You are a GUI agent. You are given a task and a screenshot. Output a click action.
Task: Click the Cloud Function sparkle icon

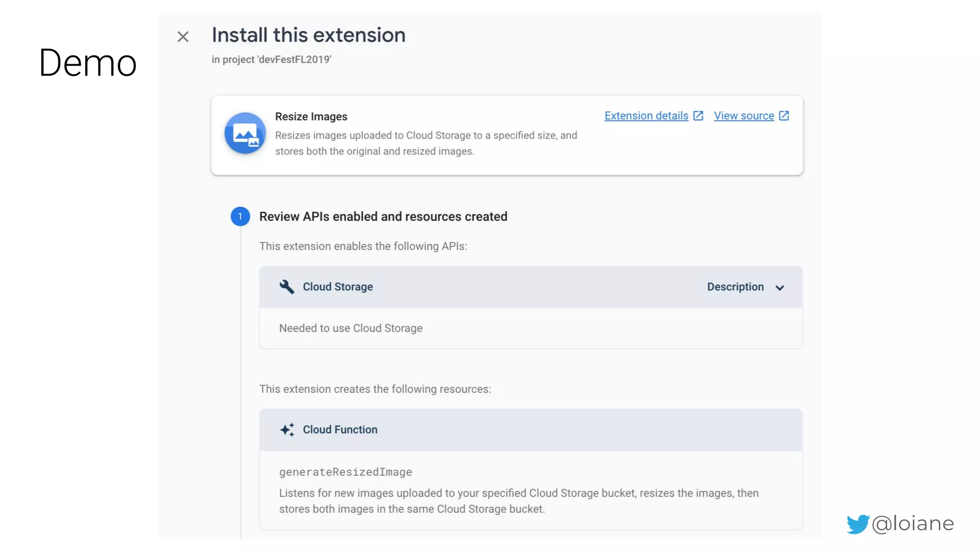pos(287,430)
